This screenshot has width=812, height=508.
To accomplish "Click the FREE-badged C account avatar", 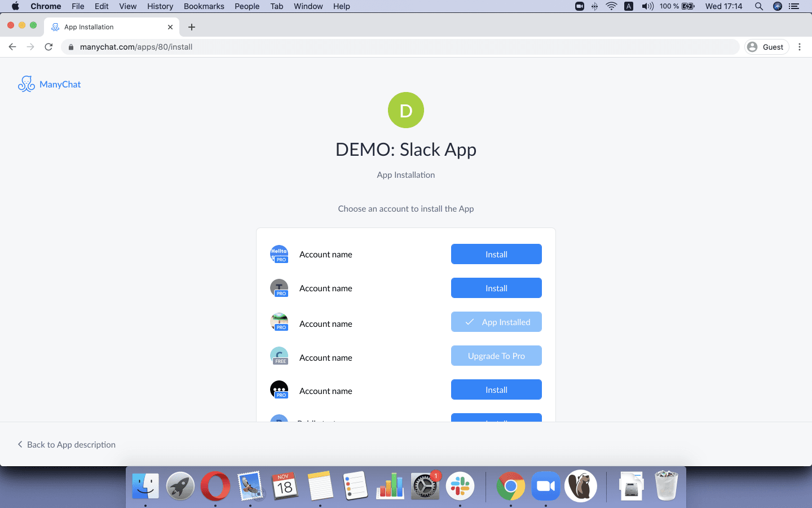I will click(279, 356).
